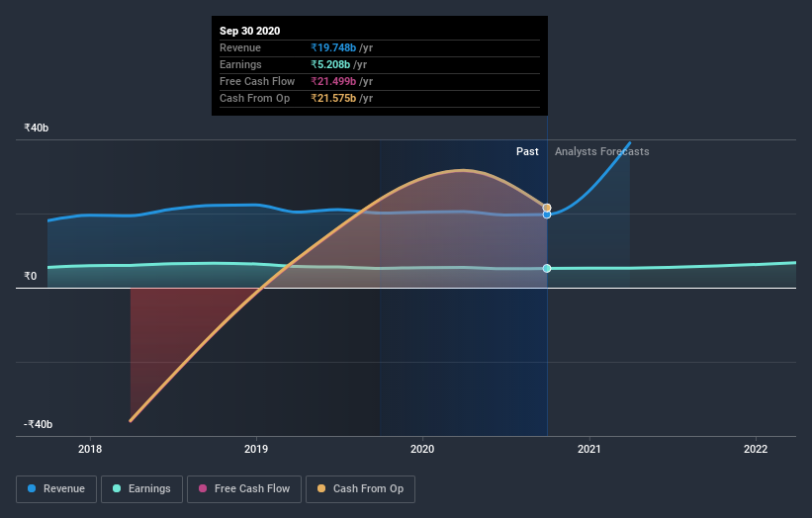Toggle the Cash From Op legend button
Screen dimensions: 812x518
360,489
